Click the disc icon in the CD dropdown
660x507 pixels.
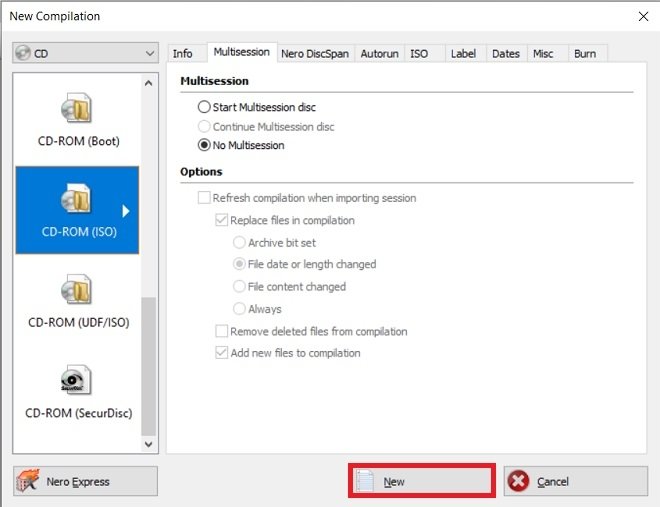[x=23, y=53]
